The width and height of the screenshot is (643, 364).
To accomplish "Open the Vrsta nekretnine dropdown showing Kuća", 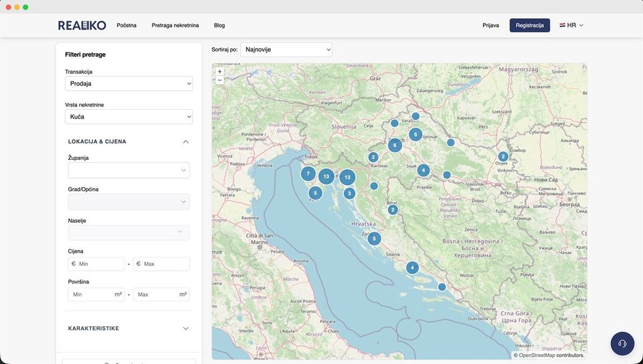I will pos(129,116).
